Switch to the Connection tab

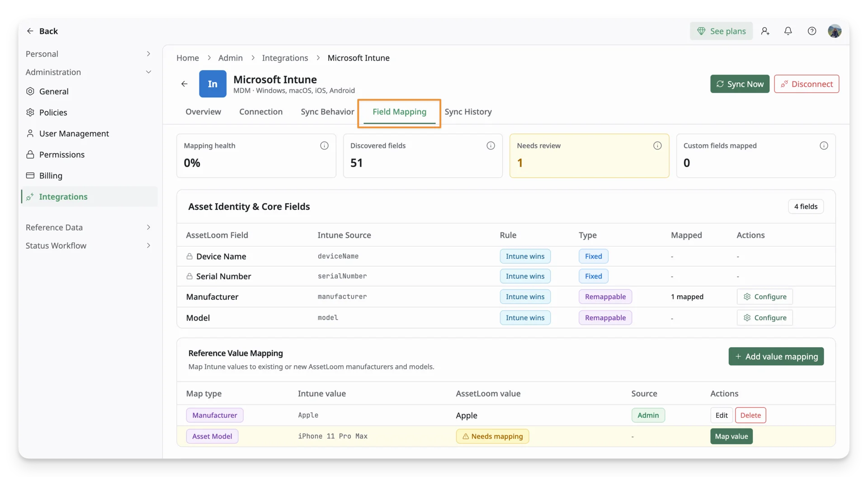[261, 112]
